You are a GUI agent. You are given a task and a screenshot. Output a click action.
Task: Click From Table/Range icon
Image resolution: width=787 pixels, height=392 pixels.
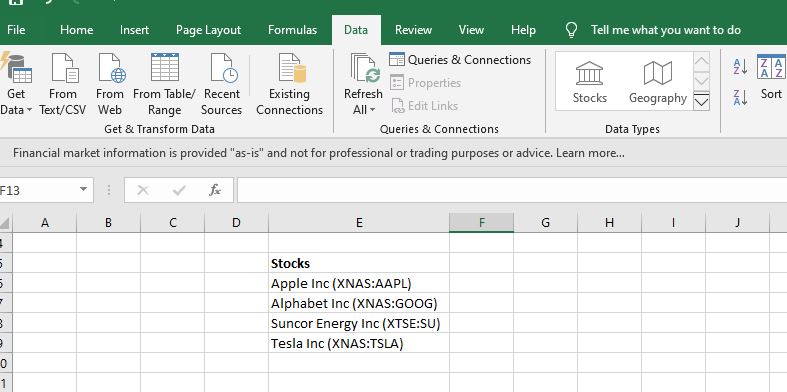point(165,67)
